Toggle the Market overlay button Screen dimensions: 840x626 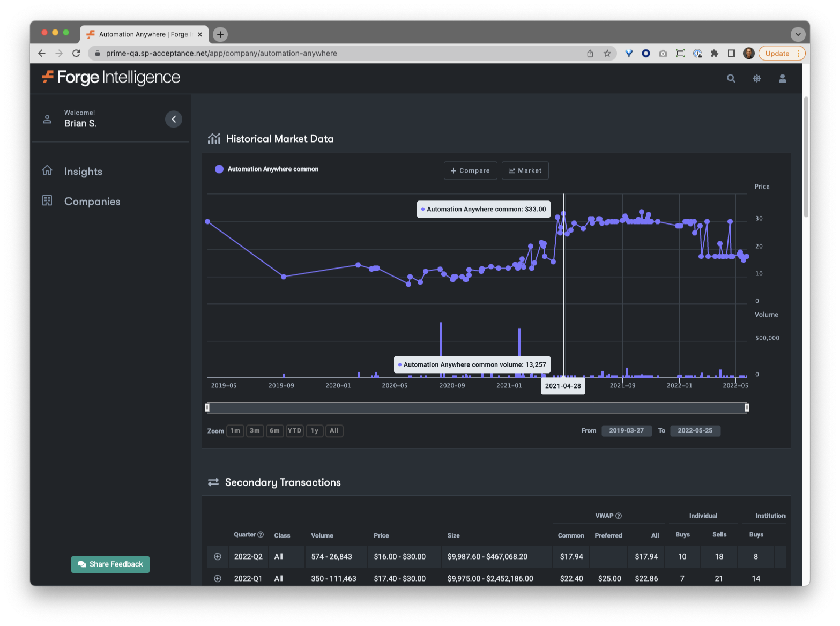coord(525,170)
